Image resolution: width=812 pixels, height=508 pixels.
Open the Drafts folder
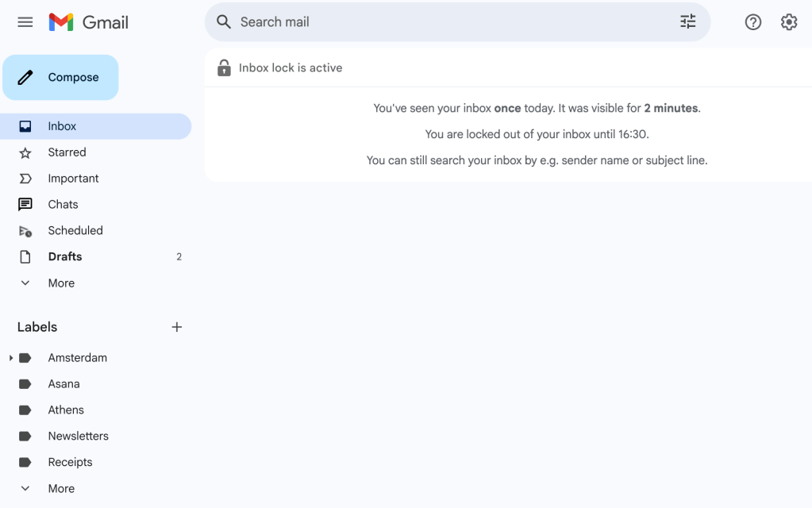(65, 257)
